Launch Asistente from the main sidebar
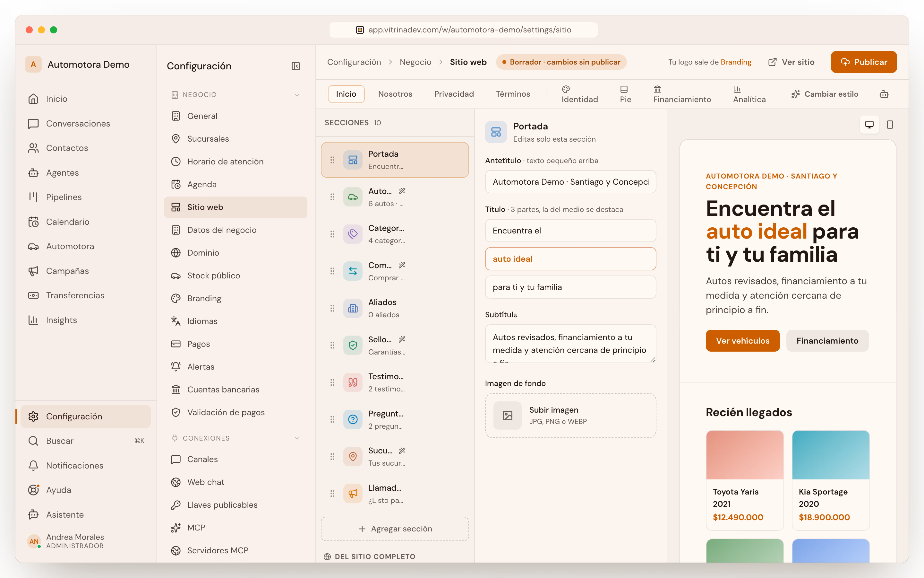 click(86, 514)
